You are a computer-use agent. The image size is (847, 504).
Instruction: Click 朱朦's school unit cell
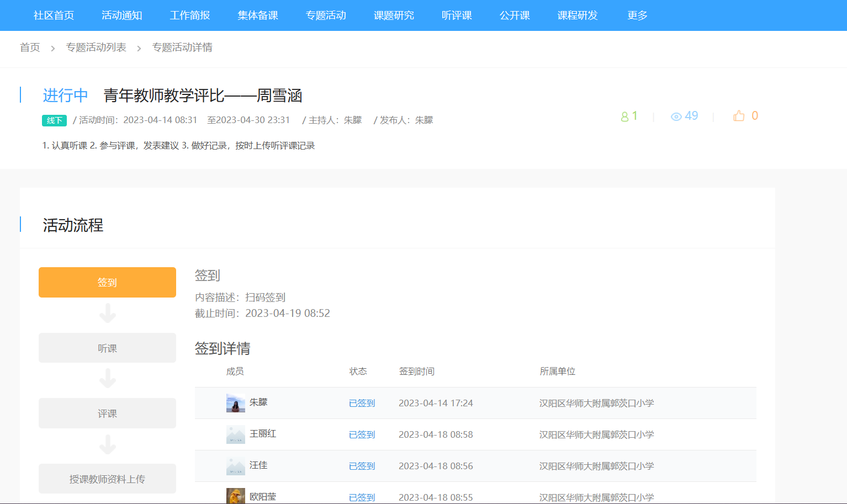tap(596, 404)
